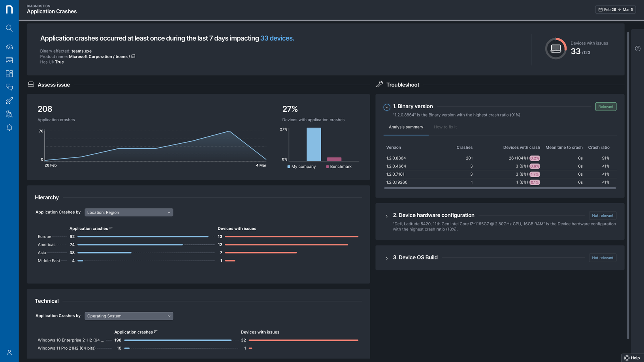The height and width of the screenshot is (362, 644).
Task: Select the rocket icon in the sidebar
Action: [x=9, y=101]
